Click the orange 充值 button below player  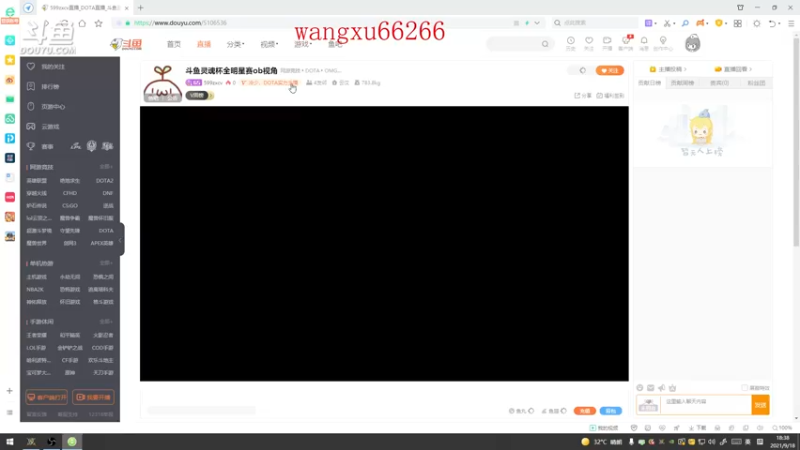585,411
